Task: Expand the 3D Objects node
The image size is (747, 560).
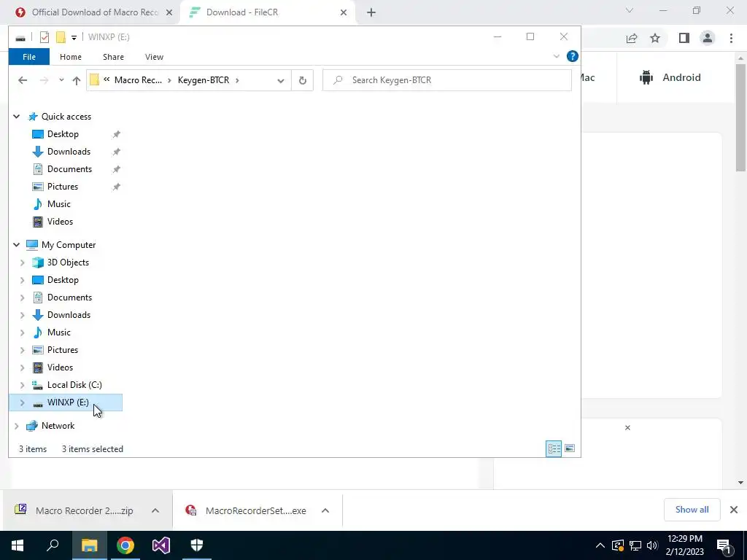Action: 22,262
